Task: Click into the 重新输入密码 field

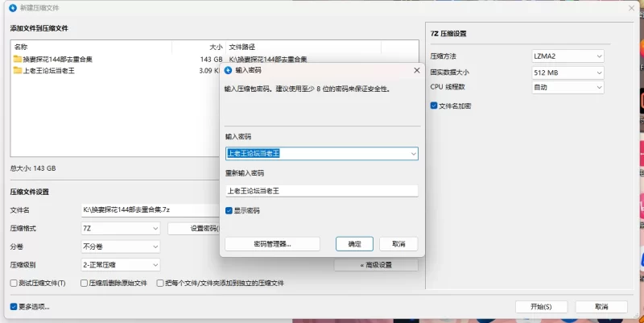Action: [321, 191]
